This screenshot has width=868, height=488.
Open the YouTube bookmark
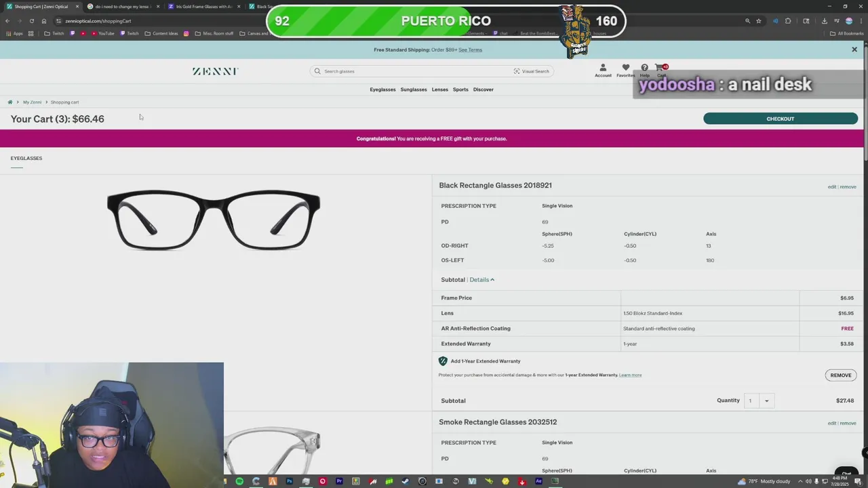point(103,33)
